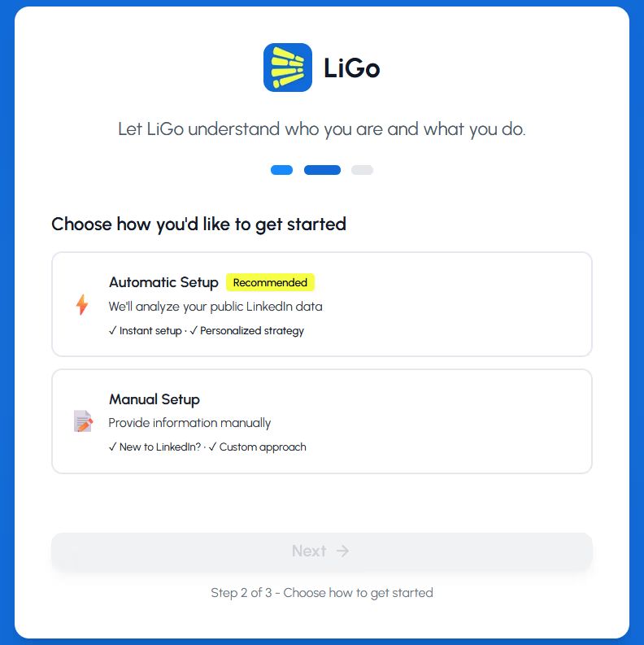Select the second, active progress step indicator
This screenshot has width=644, height=645.
pyautogui.click(x=322, y=170)
